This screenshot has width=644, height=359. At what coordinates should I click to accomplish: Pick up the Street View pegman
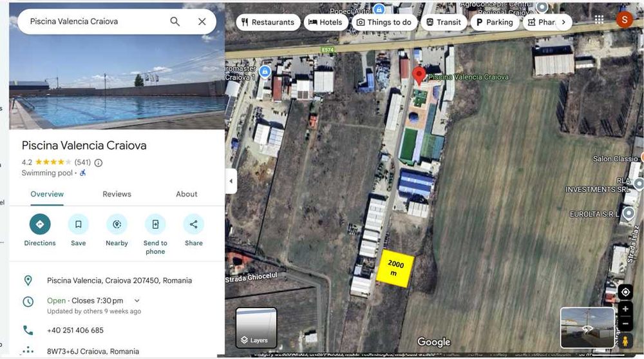pos(625,341)
